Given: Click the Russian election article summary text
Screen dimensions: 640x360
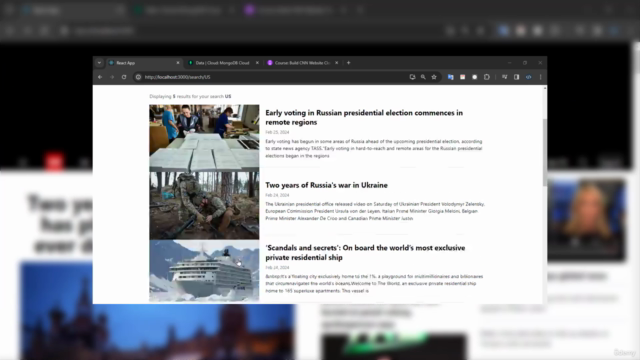Looking at the screenshot, I should point(374,149).
